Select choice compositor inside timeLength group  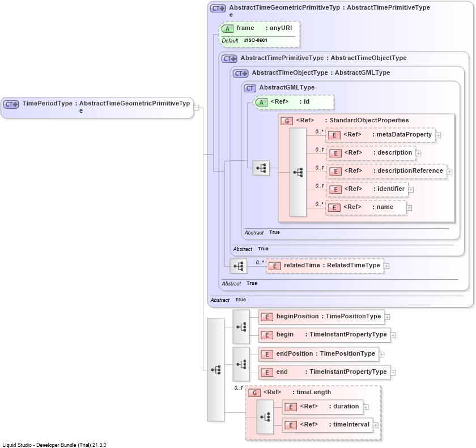click(265, 417)
